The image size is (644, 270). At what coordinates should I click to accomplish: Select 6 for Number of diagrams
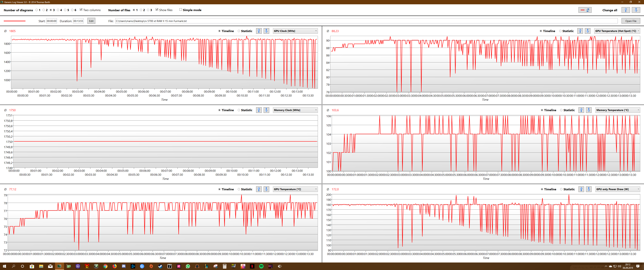[x=72, y=10]
